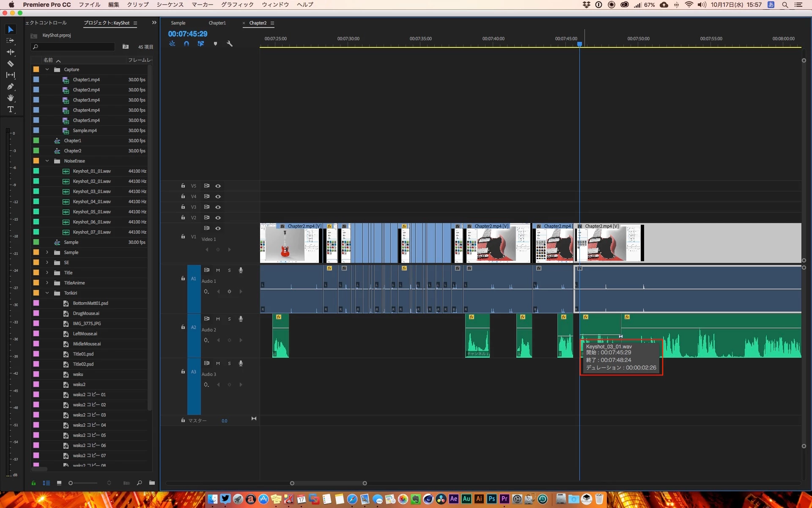
Task: Toggle the timeline Snap magnet icon
Action: click(187, 44)
